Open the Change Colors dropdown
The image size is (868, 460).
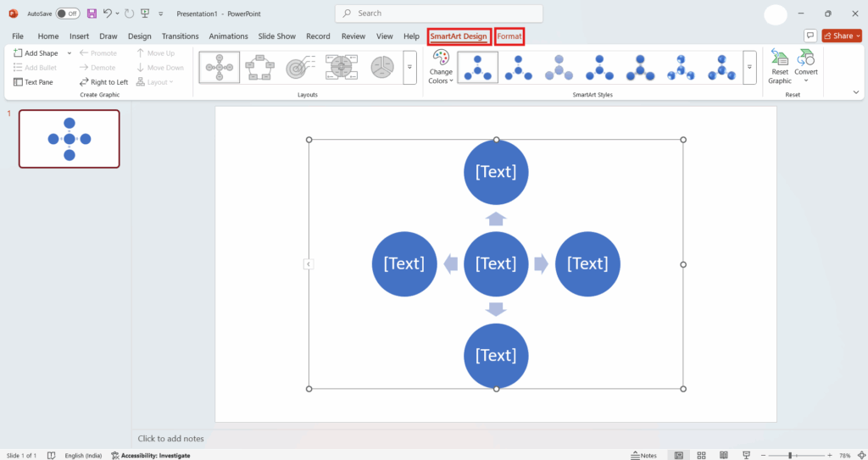coord(441,67)
